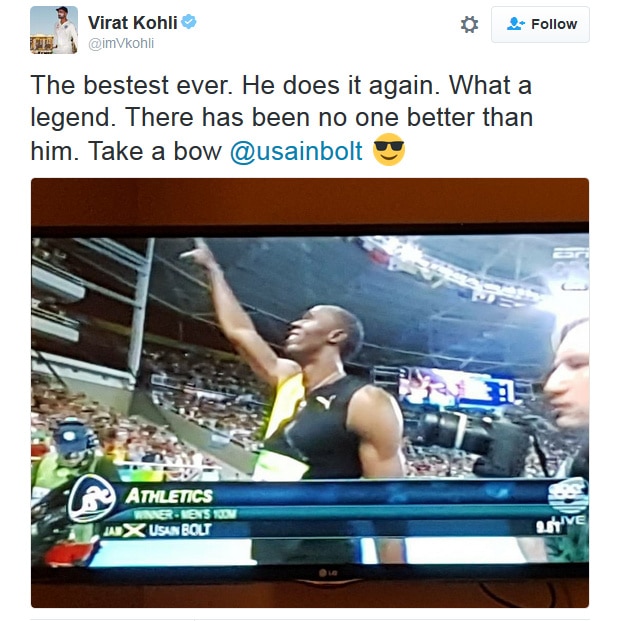Click the Jamaican flag beside Usain Bolt
Viewport: 624px width, 621px height.
(x=134, y=530)
